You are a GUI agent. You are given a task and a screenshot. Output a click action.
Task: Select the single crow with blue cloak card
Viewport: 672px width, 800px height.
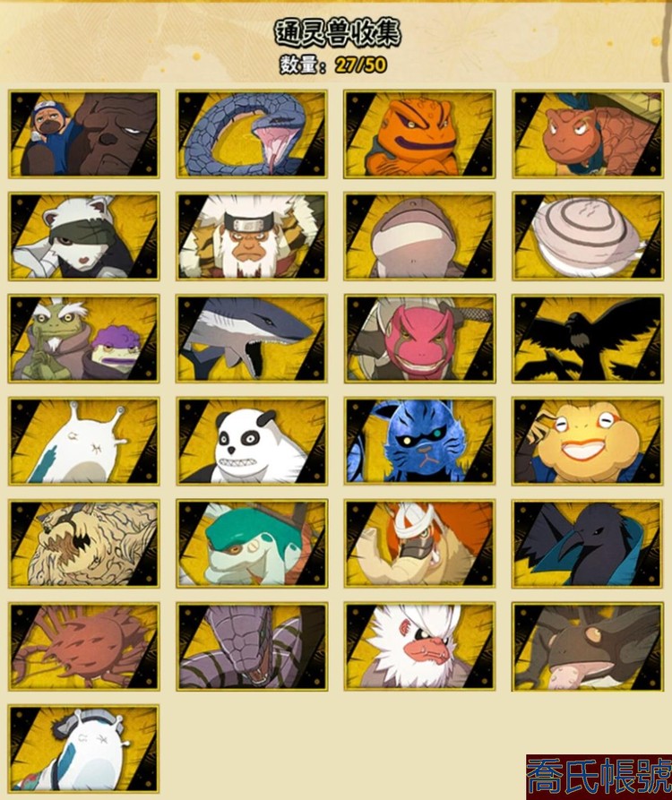[588, 544]
